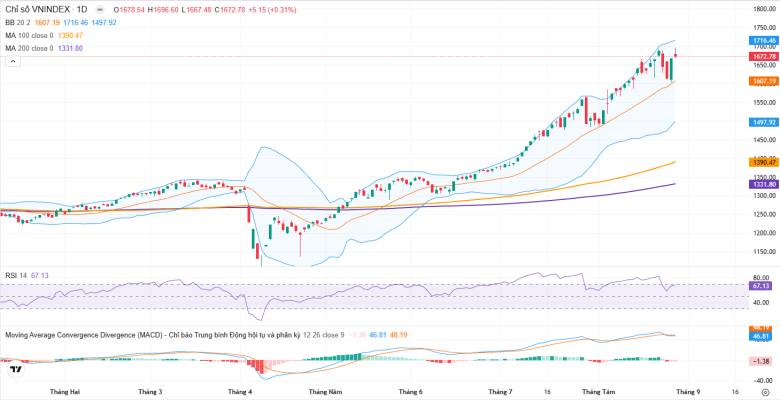Image resolution: width=780 pixels, height=400 pixels.
Task: Click the blue 46.81 MACD axis label
Action: [763, 336]
